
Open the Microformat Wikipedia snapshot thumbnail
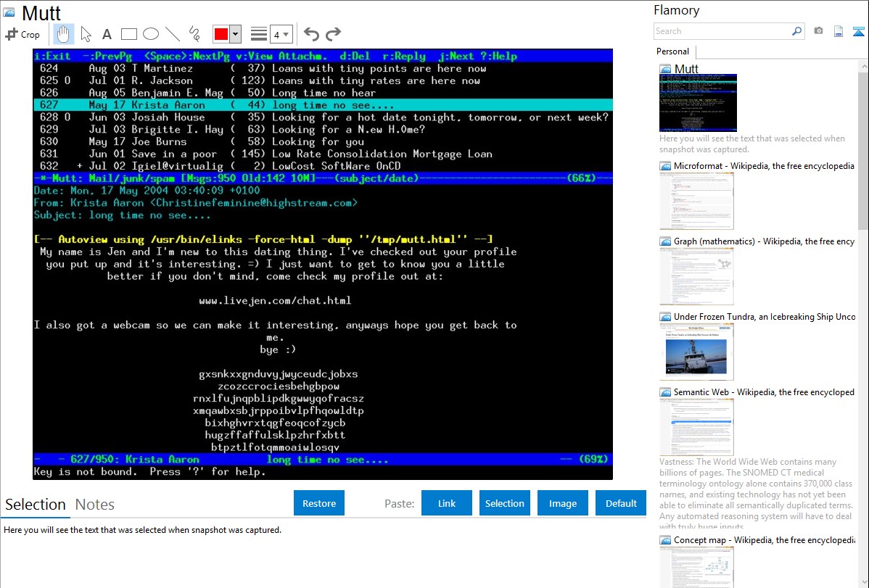[696, 201]
